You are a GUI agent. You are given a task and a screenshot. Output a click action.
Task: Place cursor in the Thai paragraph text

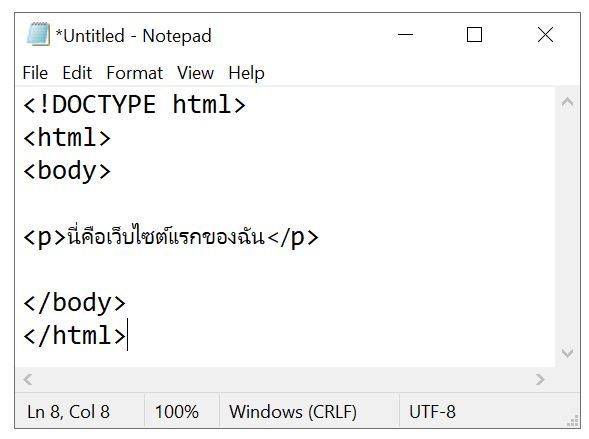pos(166,237)
